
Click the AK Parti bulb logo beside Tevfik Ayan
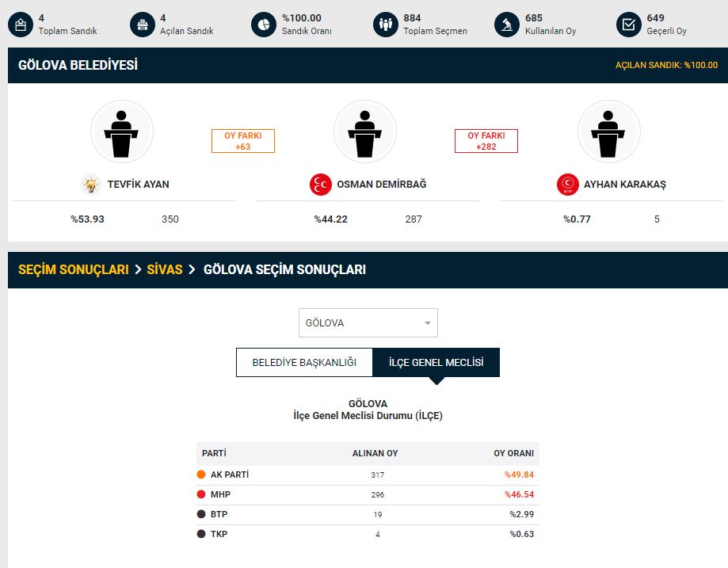pos(91,185)
